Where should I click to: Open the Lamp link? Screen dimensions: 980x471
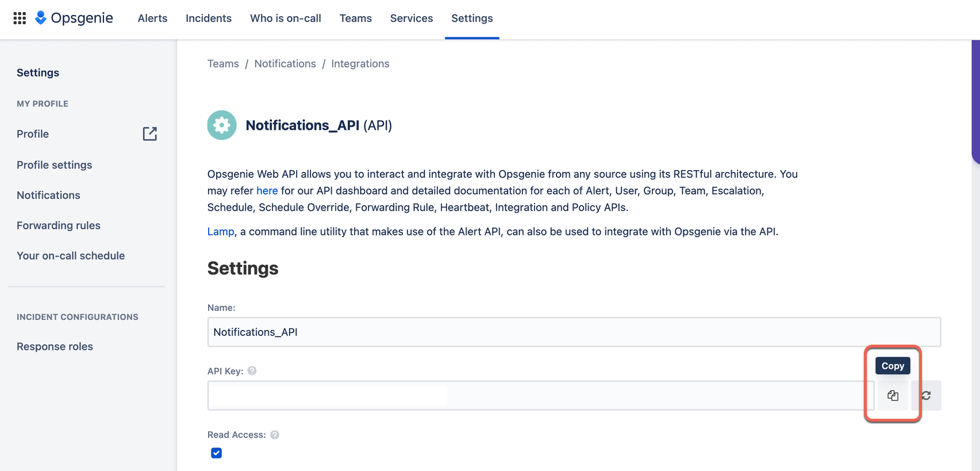point(221,231)
